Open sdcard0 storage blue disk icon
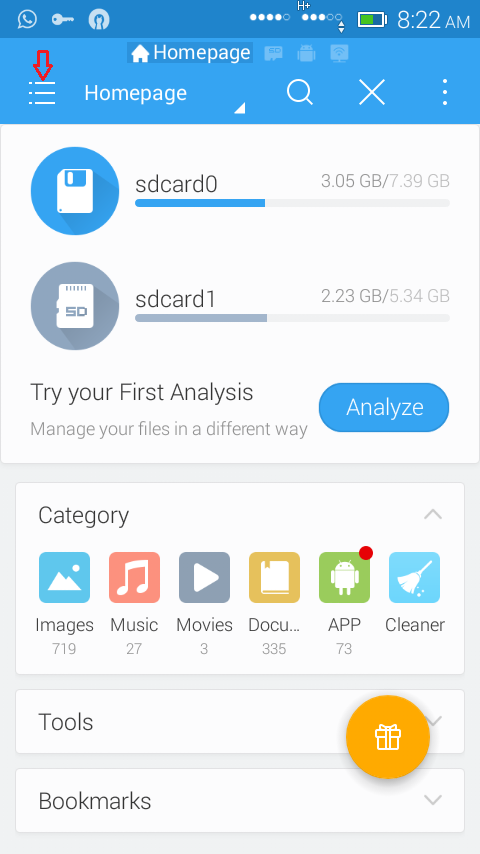The image size is (480, 854). (75, 191)
